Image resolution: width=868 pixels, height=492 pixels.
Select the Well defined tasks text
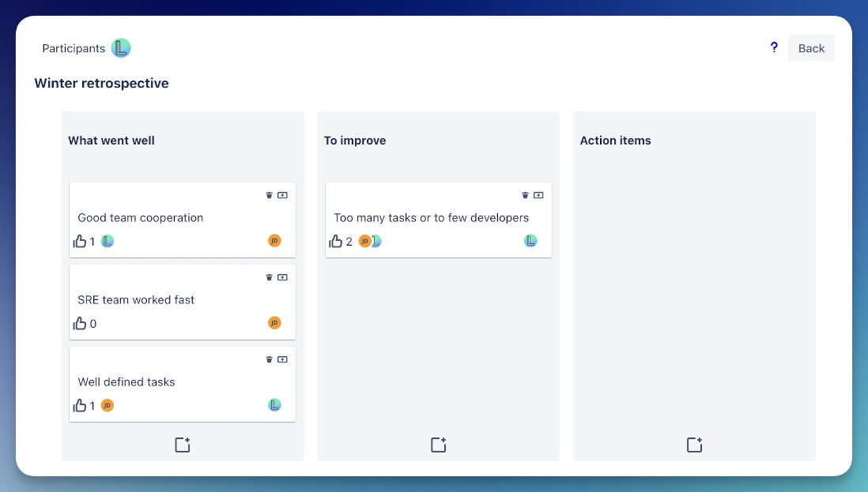pos(126,382)
